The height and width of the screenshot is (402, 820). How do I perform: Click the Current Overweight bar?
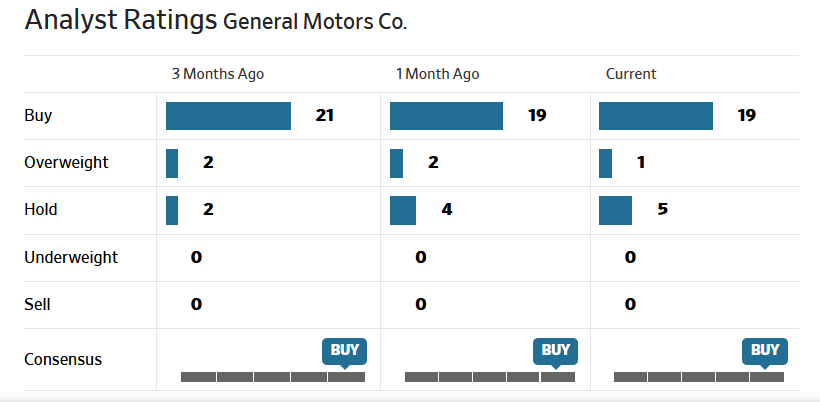(x=605, y=163)
